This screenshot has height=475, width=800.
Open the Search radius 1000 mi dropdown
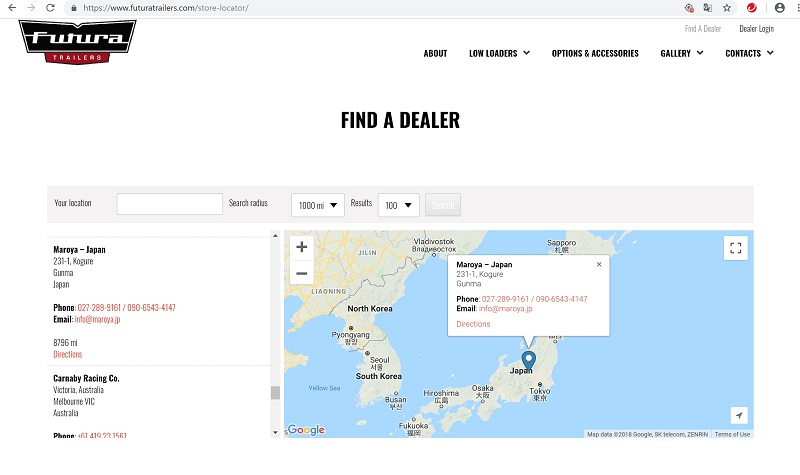(318, 205)
